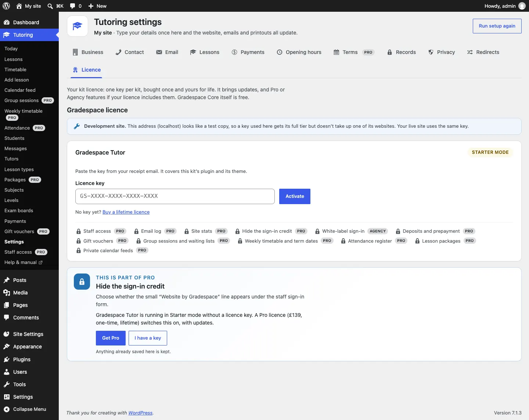
Task: Select the Licence tab
Action: click(x=86, y=70)
